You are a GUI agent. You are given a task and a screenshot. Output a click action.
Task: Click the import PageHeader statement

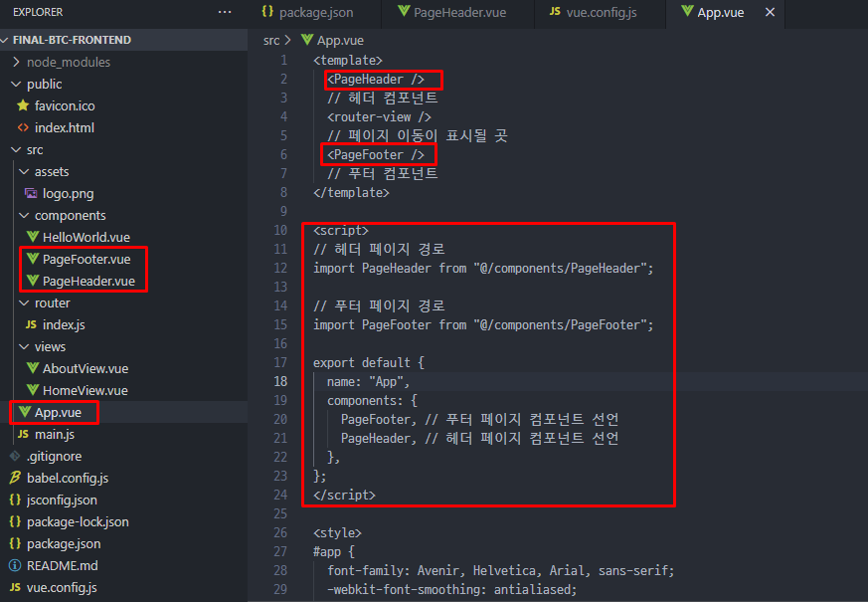(483, 268)
